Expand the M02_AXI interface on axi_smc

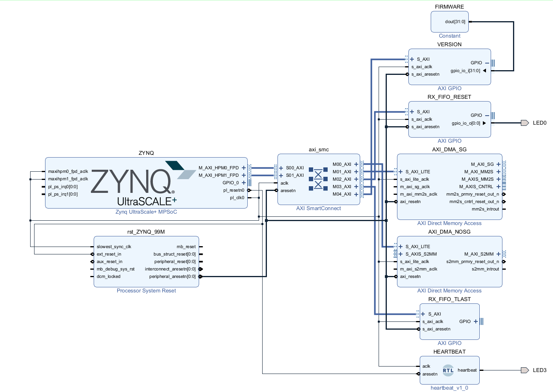(356, 179)
